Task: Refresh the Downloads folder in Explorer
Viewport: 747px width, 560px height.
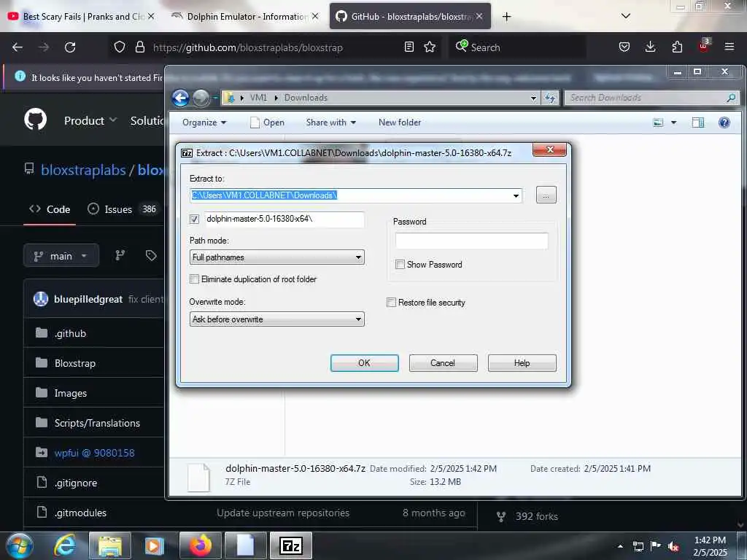Action: (x=550, y=98)
